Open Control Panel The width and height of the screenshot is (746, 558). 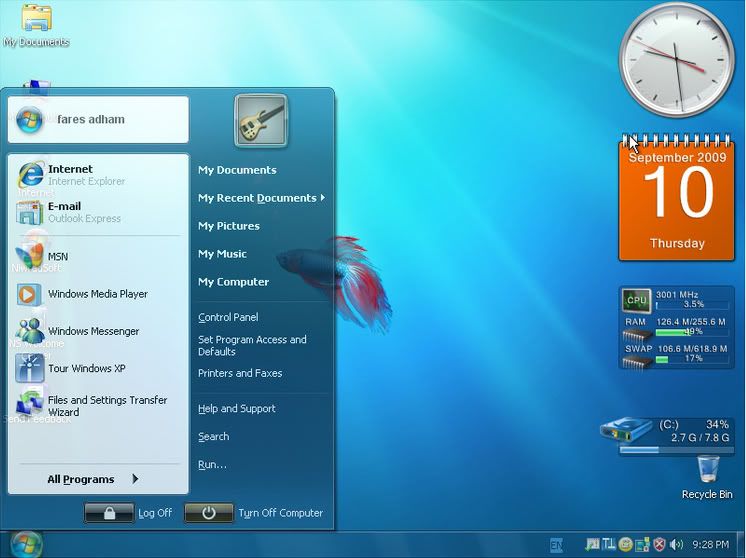point(228,317)
